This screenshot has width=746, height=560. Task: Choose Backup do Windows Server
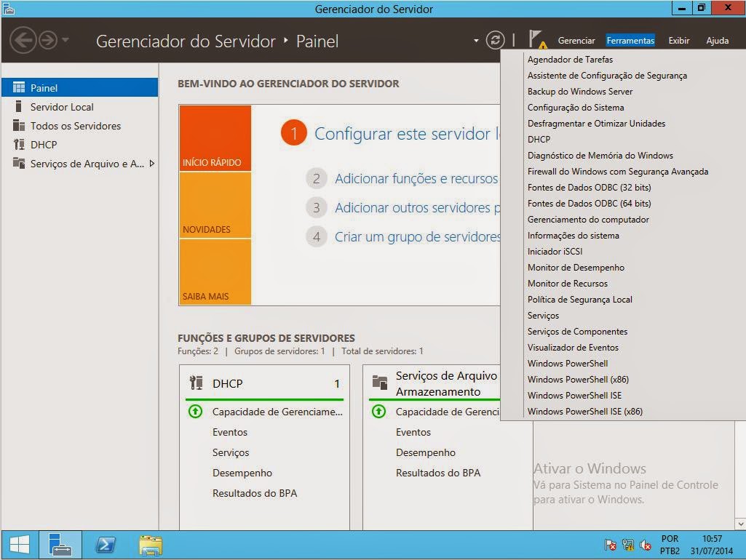[579, 92]
